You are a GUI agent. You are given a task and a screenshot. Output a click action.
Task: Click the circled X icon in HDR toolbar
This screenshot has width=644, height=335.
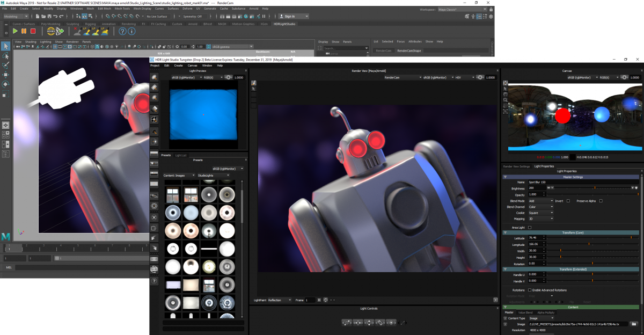155,217
